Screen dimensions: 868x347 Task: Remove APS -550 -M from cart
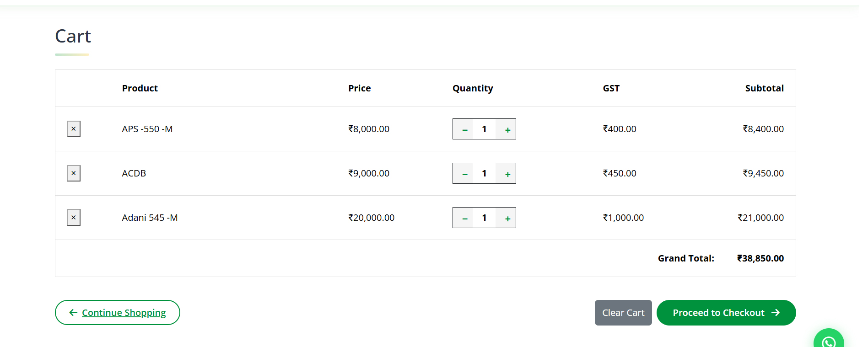[74, 129]
